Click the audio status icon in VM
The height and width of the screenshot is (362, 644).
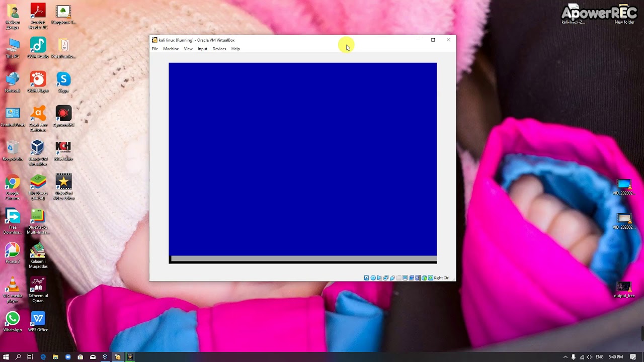click(x=379, y=278)
